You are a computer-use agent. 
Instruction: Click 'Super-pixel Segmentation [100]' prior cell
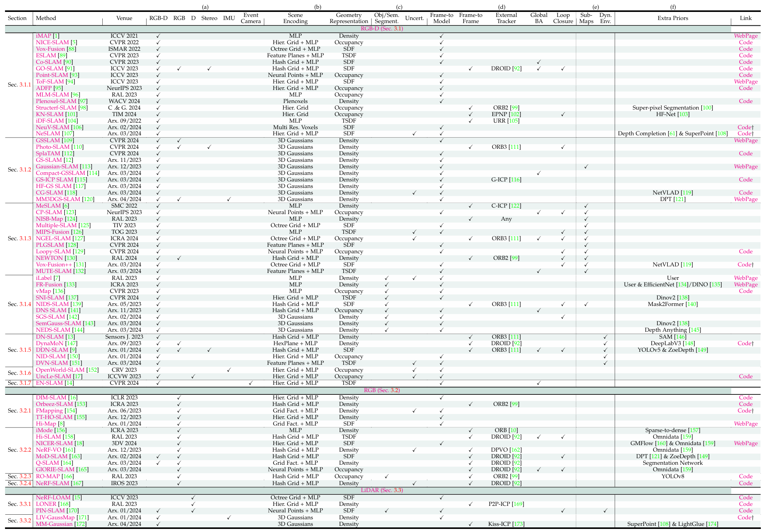[673, 108]
